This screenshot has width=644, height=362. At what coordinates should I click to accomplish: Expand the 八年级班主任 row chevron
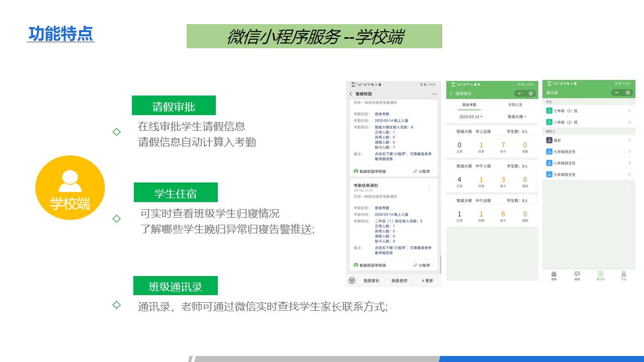[629, 163]
